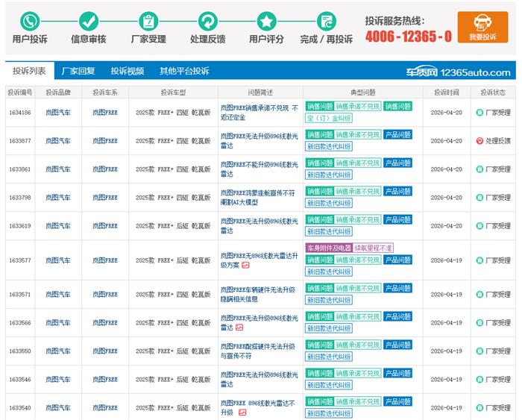Click the 完成/再投诉 document icon
522x420 pixels.
click(x=326, y=21)
